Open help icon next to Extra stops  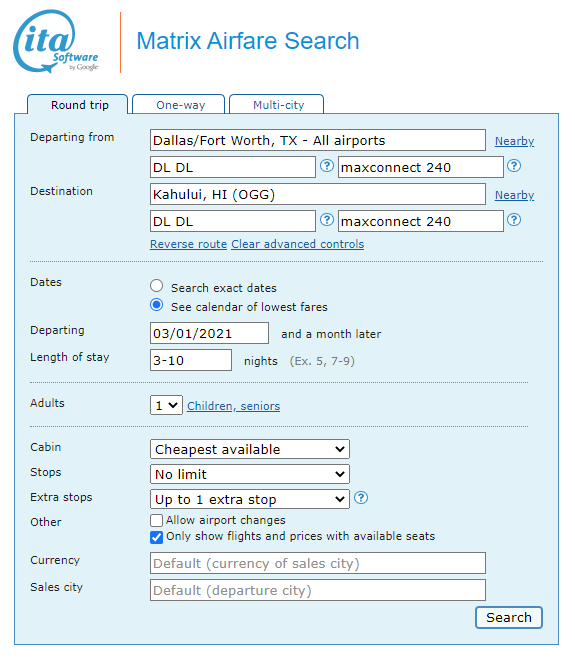pyautogui.click(x=361, y=498)
